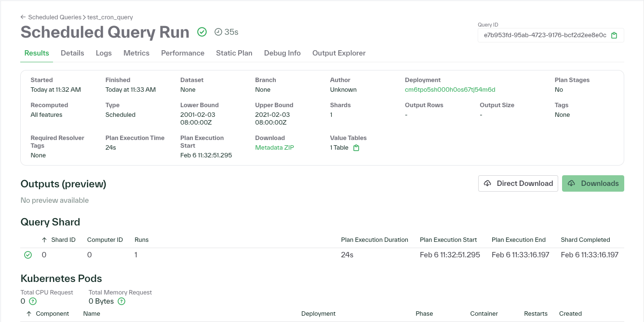This screenshot has width=644, height=322.
Task: Click the cloud download icon on the Downloads button
Action: tap(572, 183)
